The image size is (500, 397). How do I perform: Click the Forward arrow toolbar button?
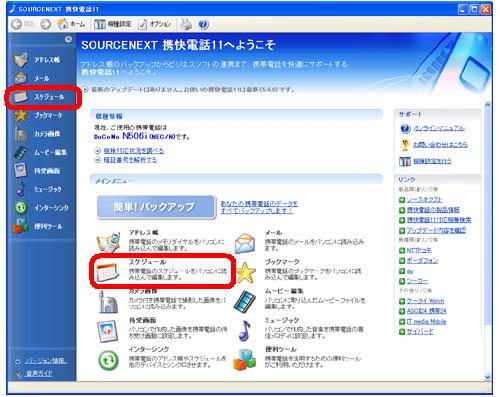point(46,24)
